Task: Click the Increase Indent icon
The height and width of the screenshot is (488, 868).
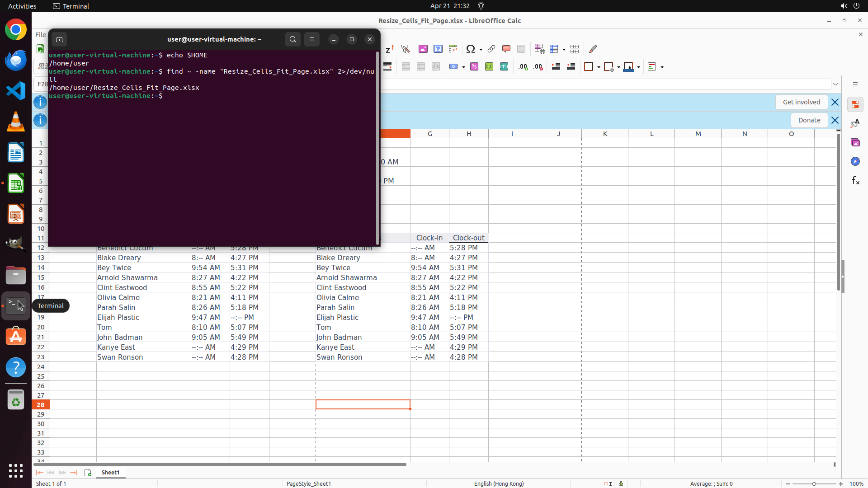Action: [x=556, y=67]
